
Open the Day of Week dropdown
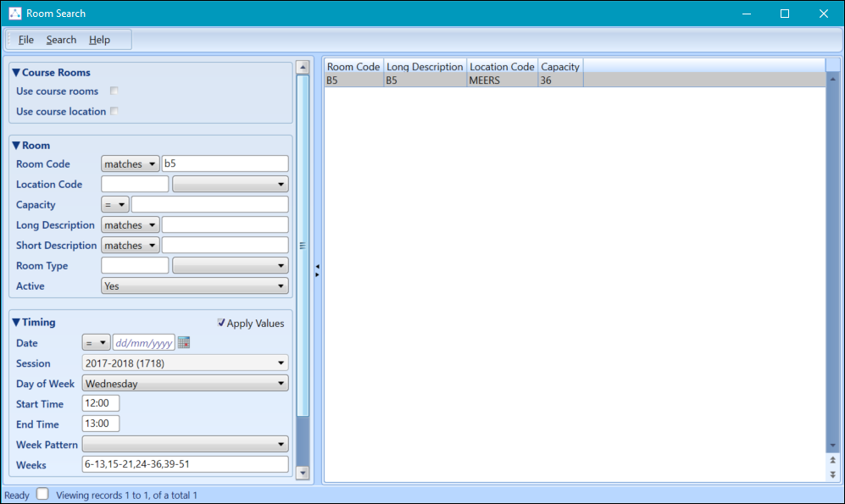[186, 384]
